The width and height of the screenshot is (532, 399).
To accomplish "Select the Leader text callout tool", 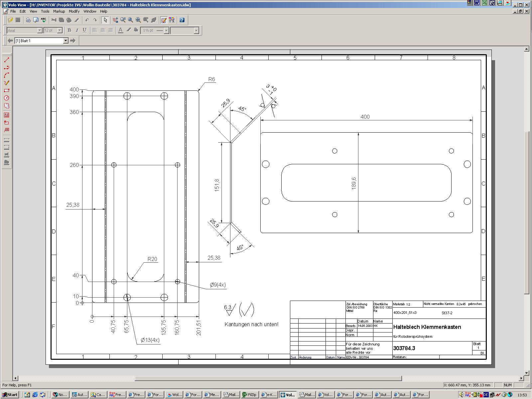I will tap(6, 130).
